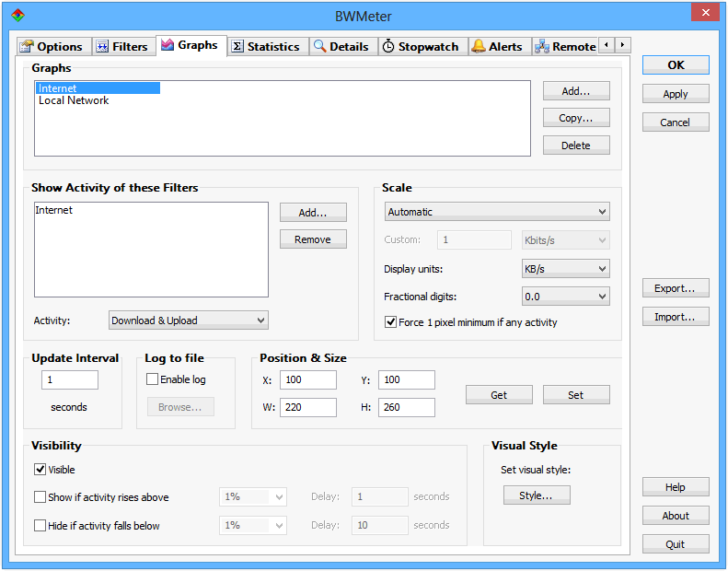Go to the Stopwatch tab
Image resolution: width=728 pixels, height=571 pixels.
422,46
